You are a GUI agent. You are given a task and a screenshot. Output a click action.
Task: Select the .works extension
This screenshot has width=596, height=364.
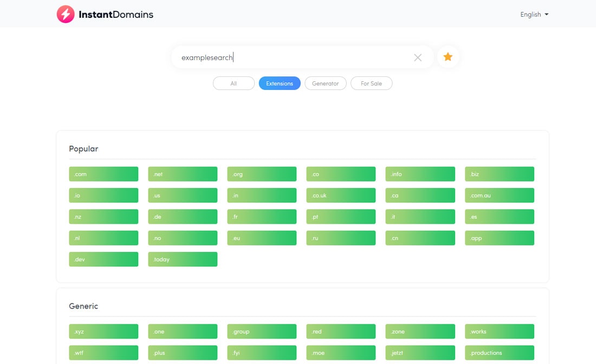point(500,331)
